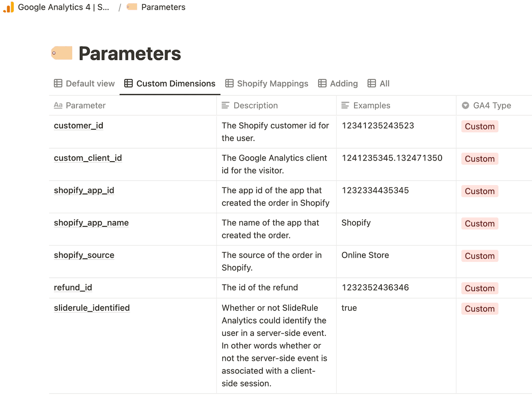
Task: Click the Custom tag in refund_id row
Action: tap(480, 288)
